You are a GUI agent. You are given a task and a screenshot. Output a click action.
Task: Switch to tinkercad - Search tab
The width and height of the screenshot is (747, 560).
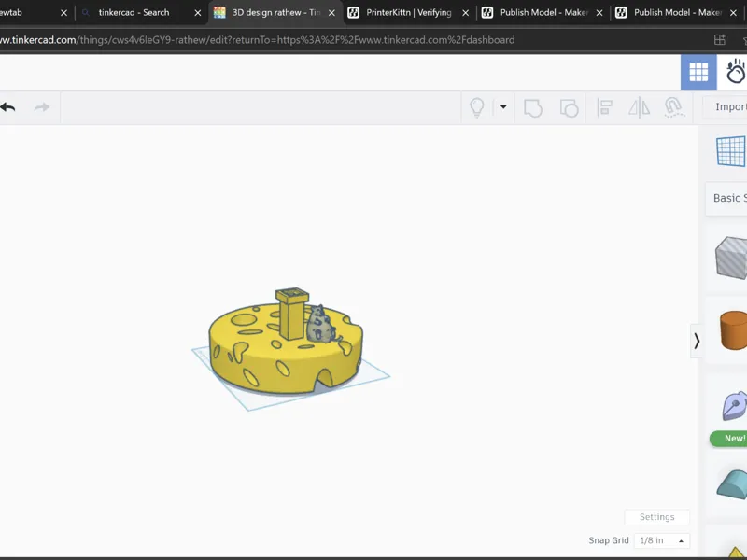[134, 13]
